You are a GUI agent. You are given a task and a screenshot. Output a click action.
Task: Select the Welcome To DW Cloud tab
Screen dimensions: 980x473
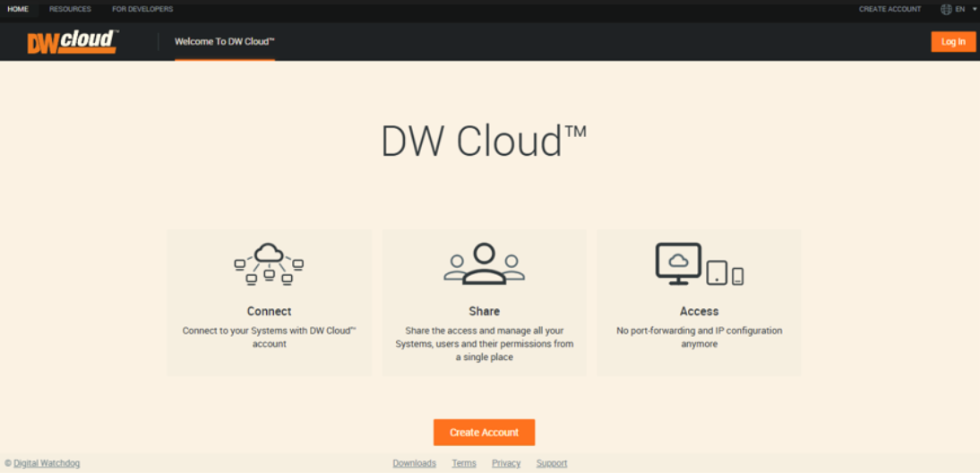coord(225,42)
